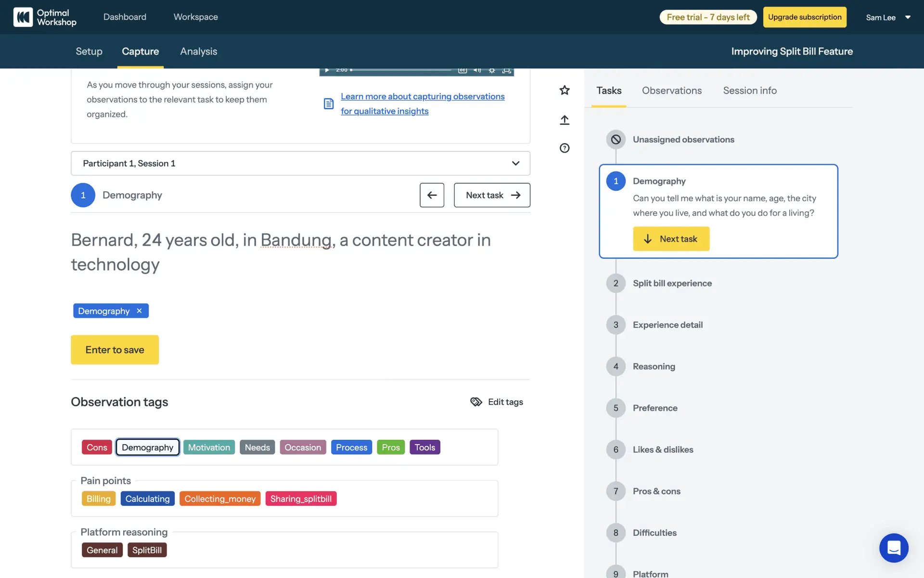The image size is (924, 578).
Task: Remove the Demography tag with X
Action: click(139, 311)
